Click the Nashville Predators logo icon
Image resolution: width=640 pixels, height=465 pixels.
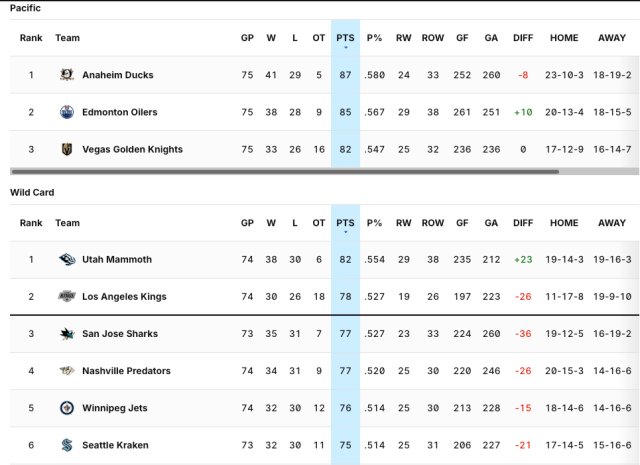tap(67, 371)
